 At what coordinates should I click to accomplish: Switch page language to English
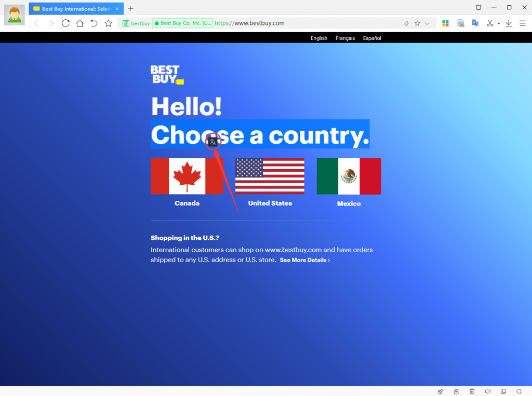[319, 38]
